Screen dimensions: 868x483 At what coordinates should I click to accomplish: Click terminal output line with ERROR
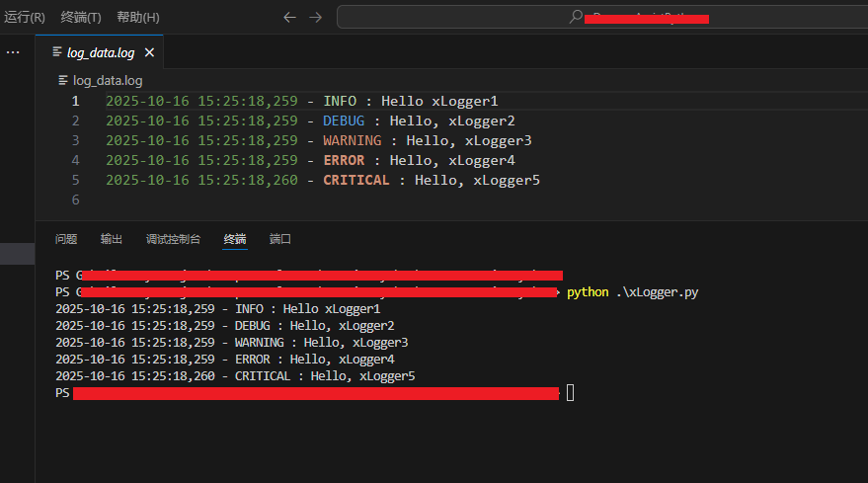[x=225, y=360]
